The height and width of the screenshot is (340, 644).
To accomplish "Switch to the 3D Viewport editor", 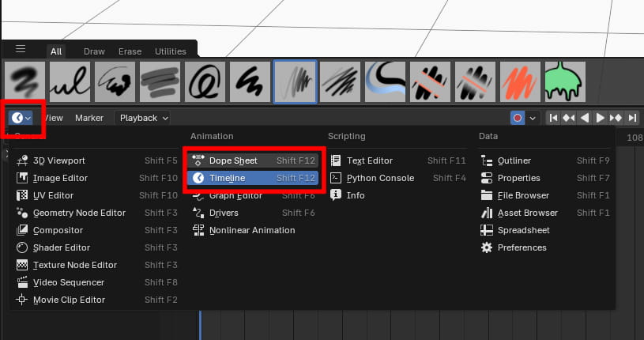I will coord(58,161).
